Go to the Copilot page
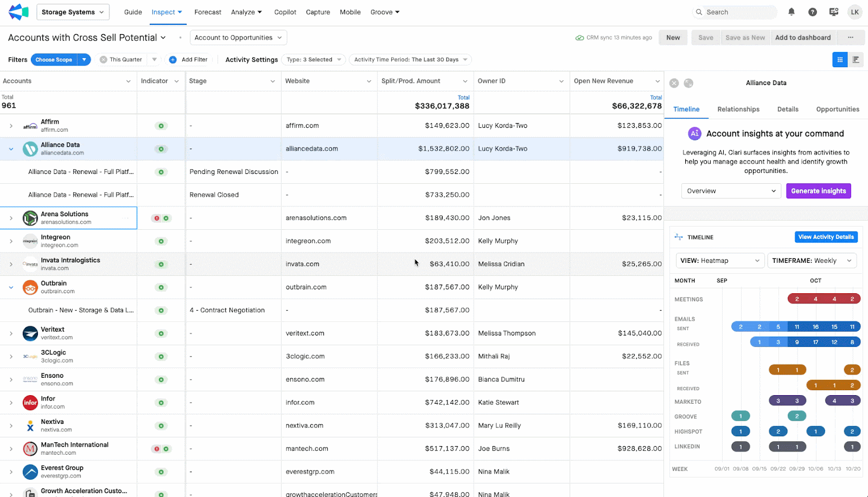The image size is (868, 497). pos(285,12)
